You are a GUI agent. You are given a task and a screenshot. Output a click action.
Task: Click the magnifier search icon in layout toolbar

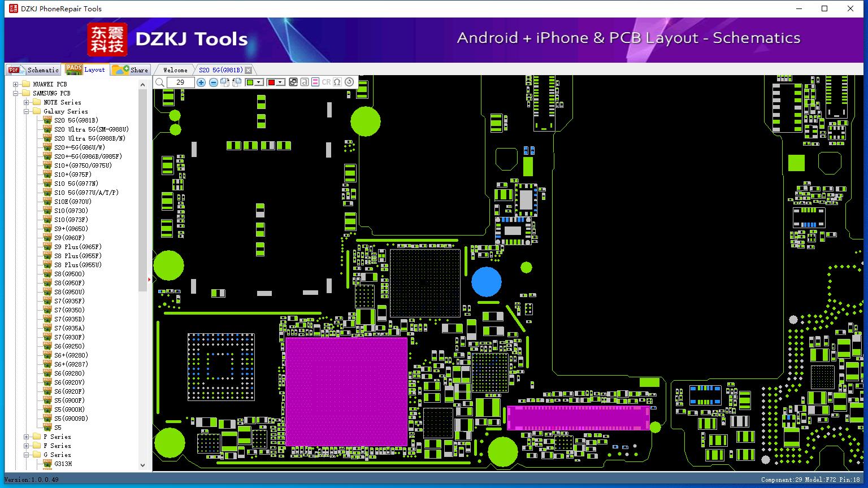pyautogui.click(x=160, y=82)
